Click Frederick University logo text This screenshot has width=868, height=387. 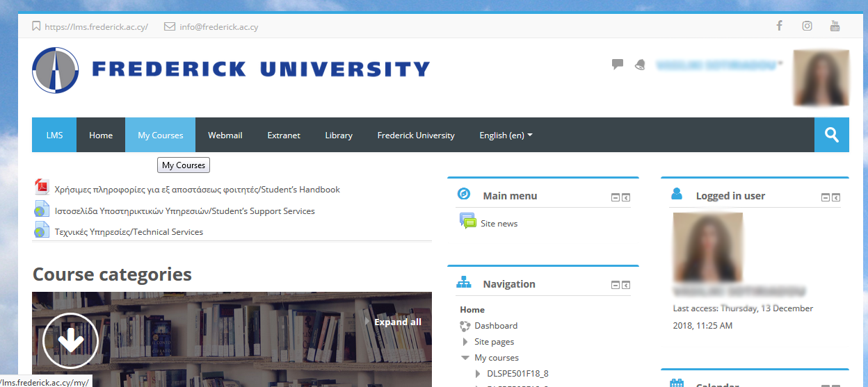coord(261,69)
